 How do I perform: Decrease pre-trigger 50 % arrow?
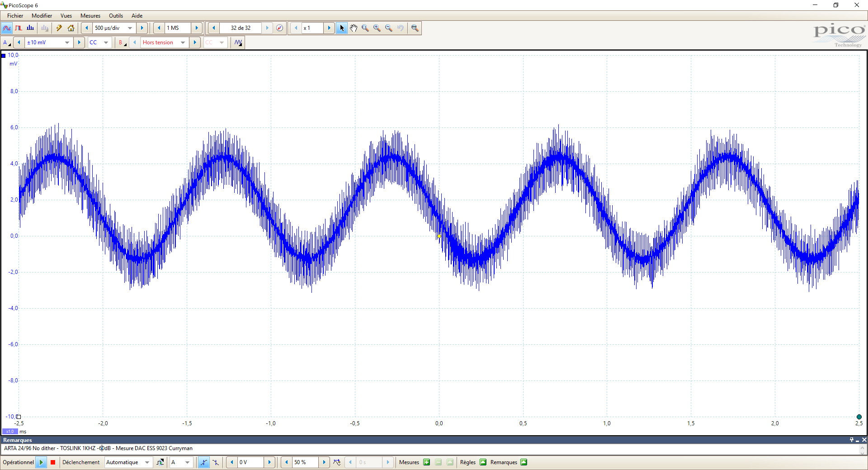coord(287,462)
